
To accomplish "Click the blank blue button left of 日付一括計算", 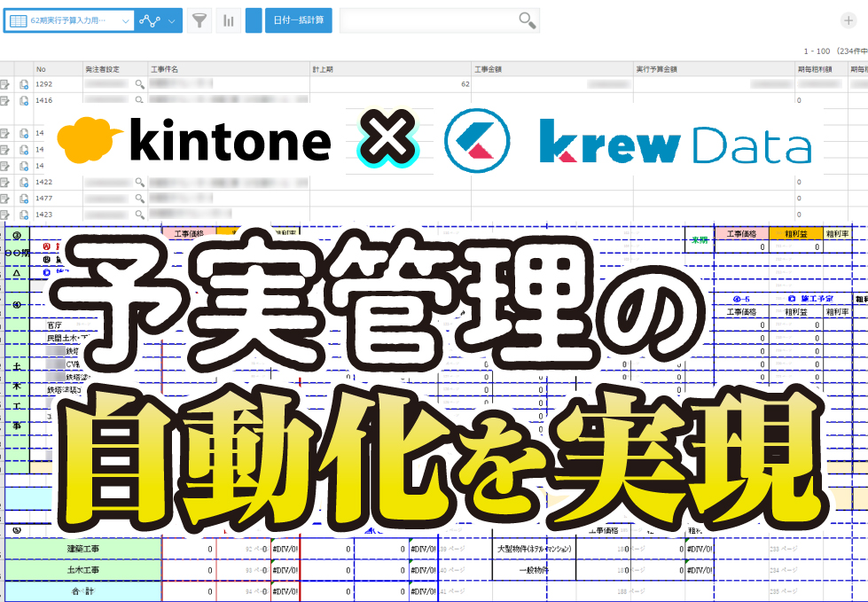I will [x=254, y=21].
